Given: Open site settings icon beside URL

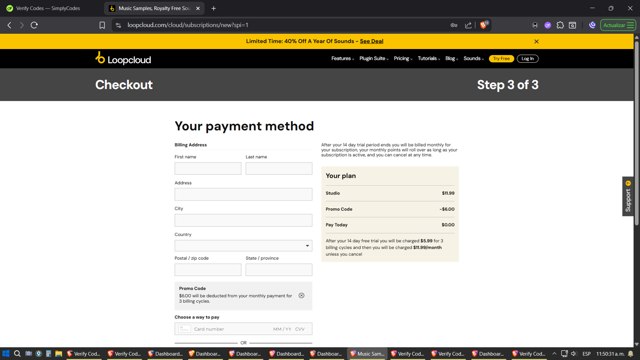Looking at the screenshot, I should tap(118, 25).
